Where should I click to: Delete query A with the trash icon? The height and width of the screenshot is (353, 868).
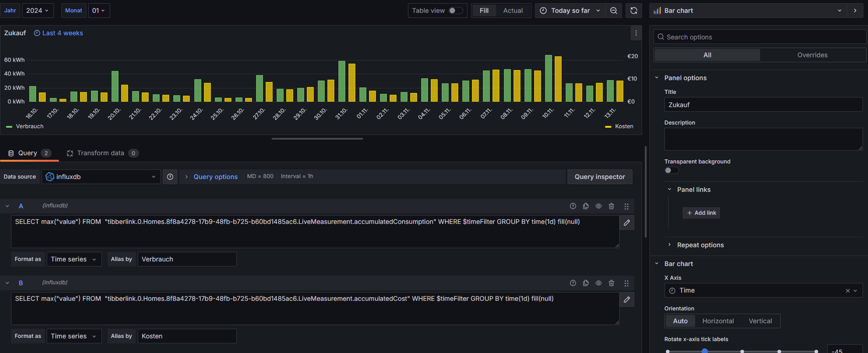pyautogui.click(x=611, y=206)
